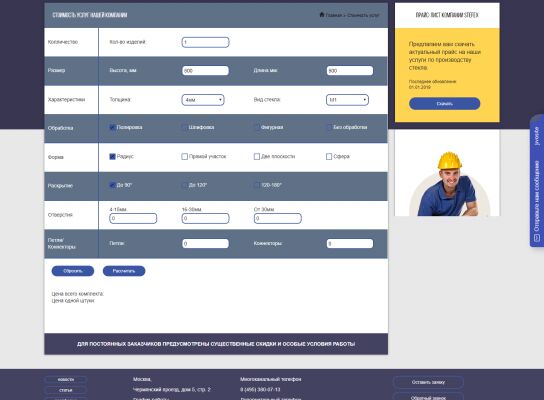The width and height of the screenshot is (544, 400).
Task: Click the Высота, мм input field
Action: 205,71
